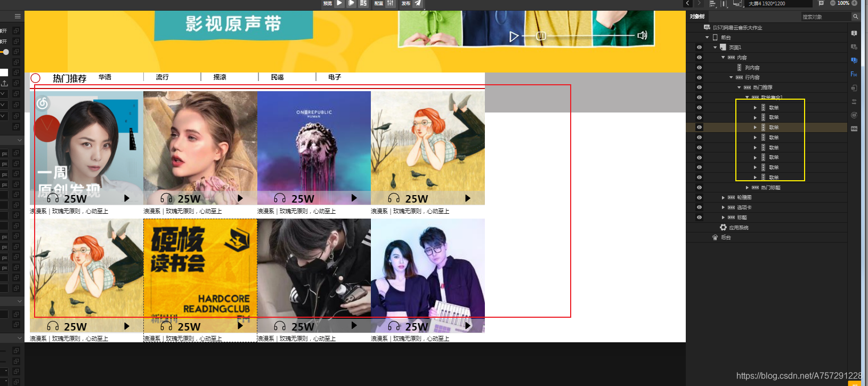This screenshot has width=868, height=386.
Task: Toggle visibility eye for 热门推荐 tree row
Action: point(699,87)
